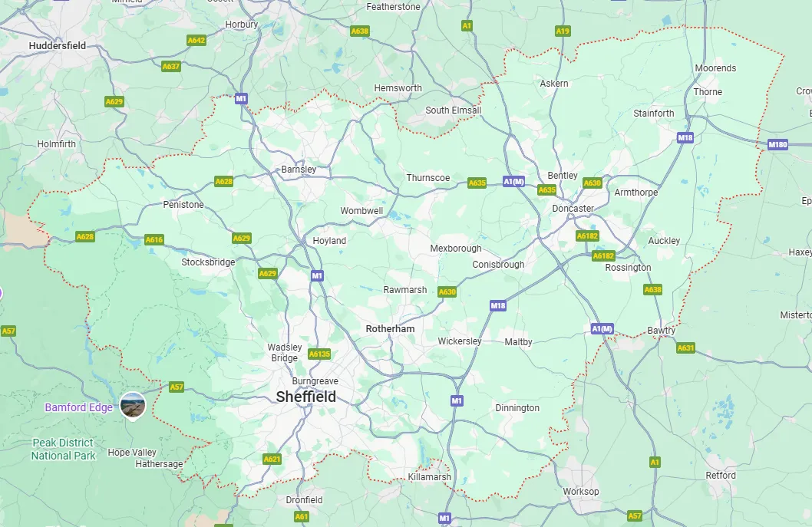Select the A642 road badge near Horbury
The width and height of the screenshot is (812, 527).
pos(196,40)
